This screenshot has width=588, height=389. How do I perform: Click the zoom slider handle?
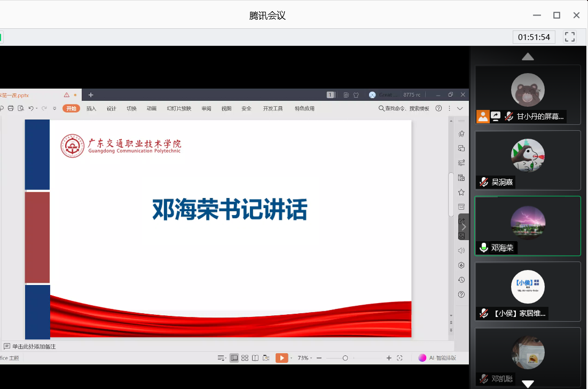point(345,358)
